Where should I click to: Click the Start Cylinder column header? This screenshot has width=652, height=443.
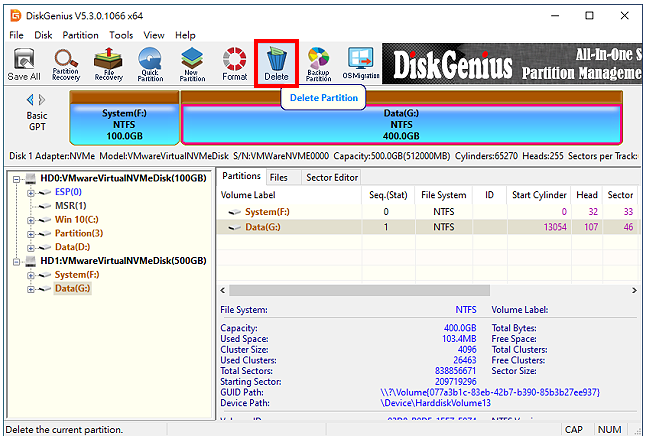[538, 195]
